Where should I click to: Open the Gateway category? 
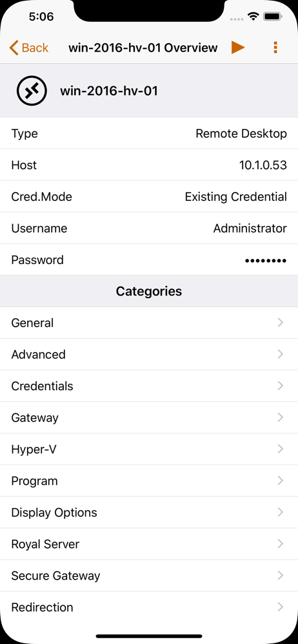click(149, 418)
